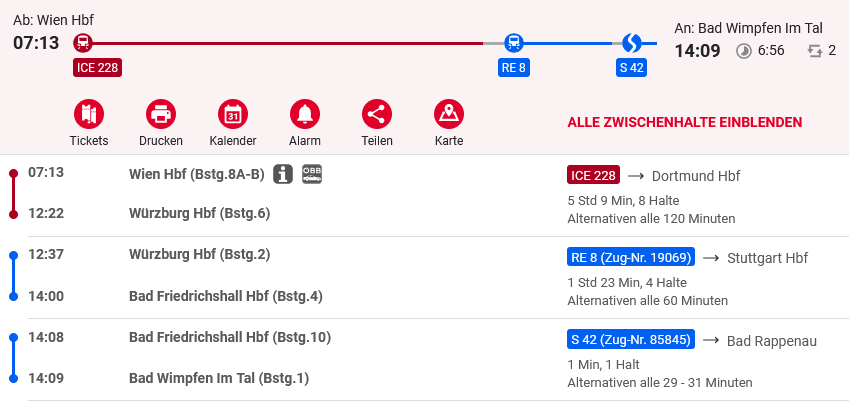
Task: Open S 42 (Zug-Nr. 85845) details
Action: [x=631, y=340]
